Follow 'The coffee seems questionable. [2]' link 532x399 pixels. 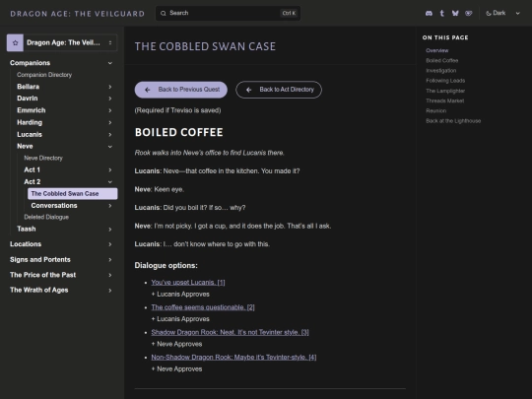[x=203, y=307]
